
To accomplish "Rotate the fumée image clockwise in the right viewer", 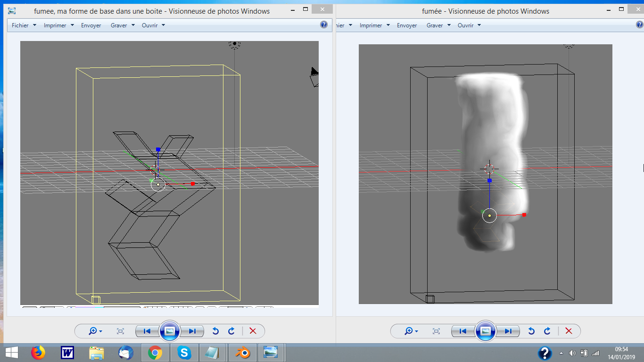I will (547, 331).
